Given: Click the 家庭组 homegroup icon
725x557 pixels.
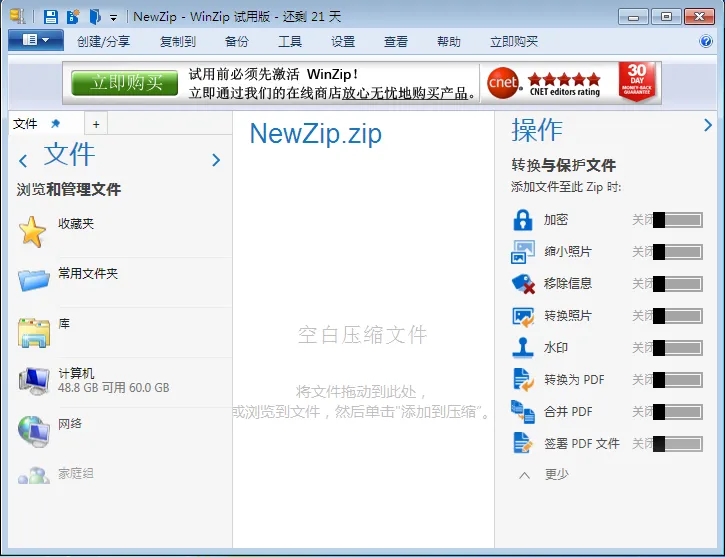Looking at the screenshot, I should click(34, 475).
